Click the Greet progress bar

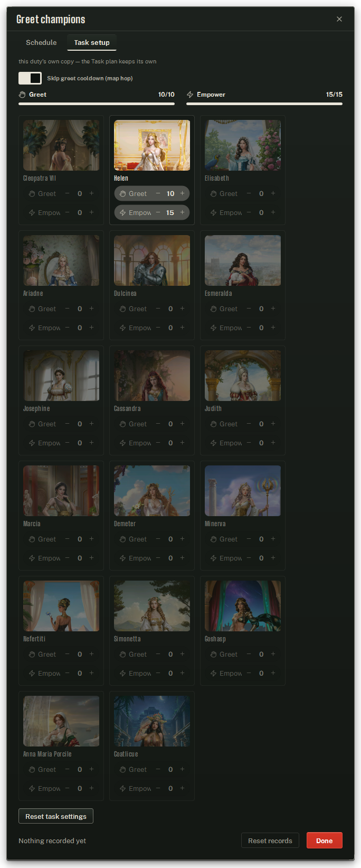[97, 104]
